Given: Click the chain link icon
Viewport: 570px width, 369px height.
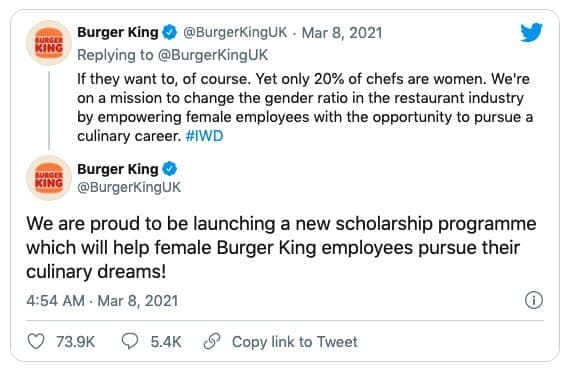Looking at the screenshot, I should click(x=212, y=341).
